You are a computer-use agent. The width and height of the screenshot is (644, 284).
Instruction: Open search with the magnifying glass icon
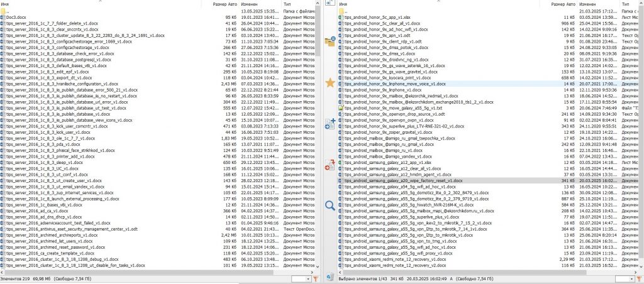pos(330,205)
